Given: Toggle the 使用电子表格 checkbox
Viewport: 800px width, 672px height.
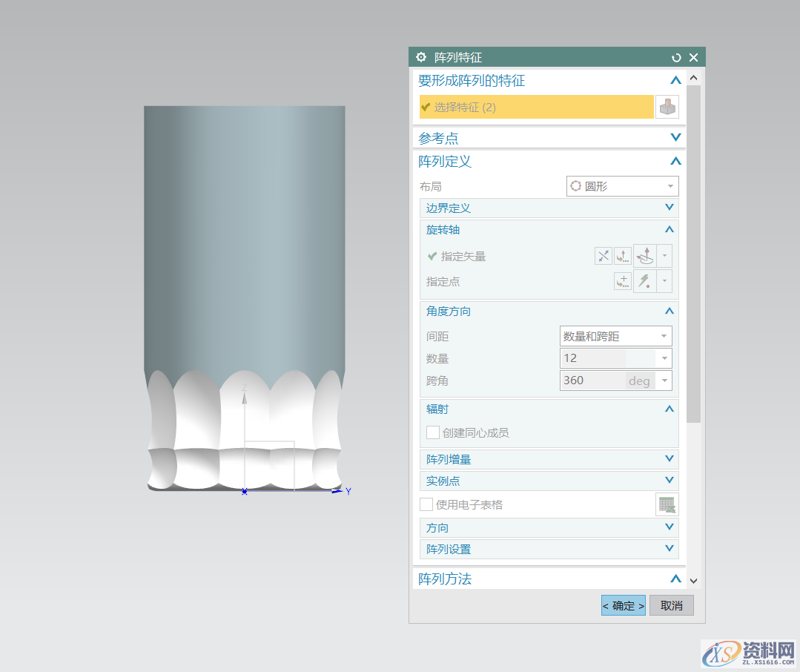Looking at the screenshot, I should pos(426,505).
